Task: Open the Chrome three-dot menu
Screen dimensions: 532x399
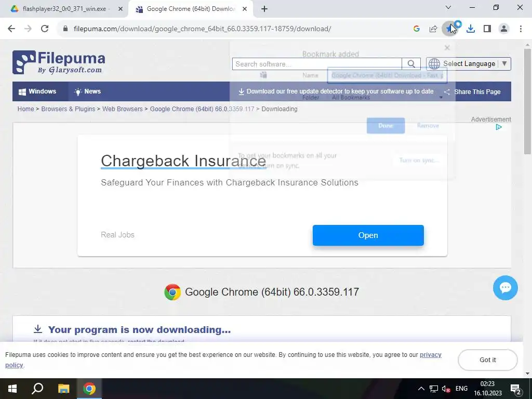Action: 521,29
